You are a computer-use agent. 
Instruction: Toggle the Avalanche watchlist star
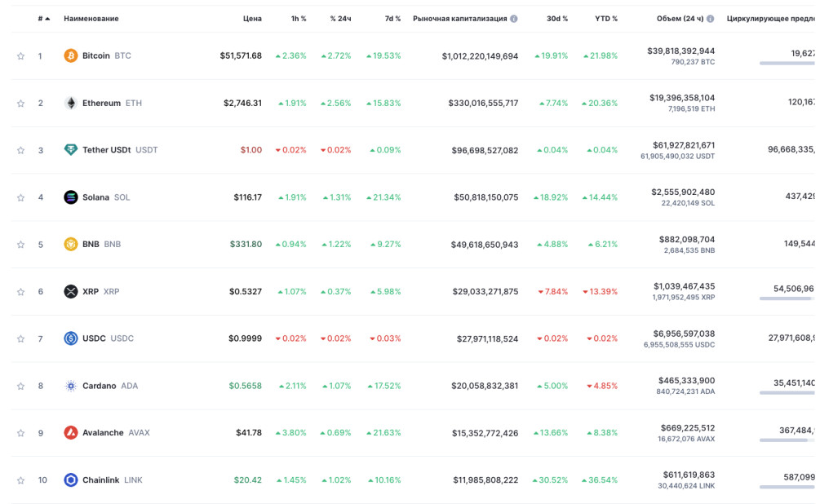(20, 433)
